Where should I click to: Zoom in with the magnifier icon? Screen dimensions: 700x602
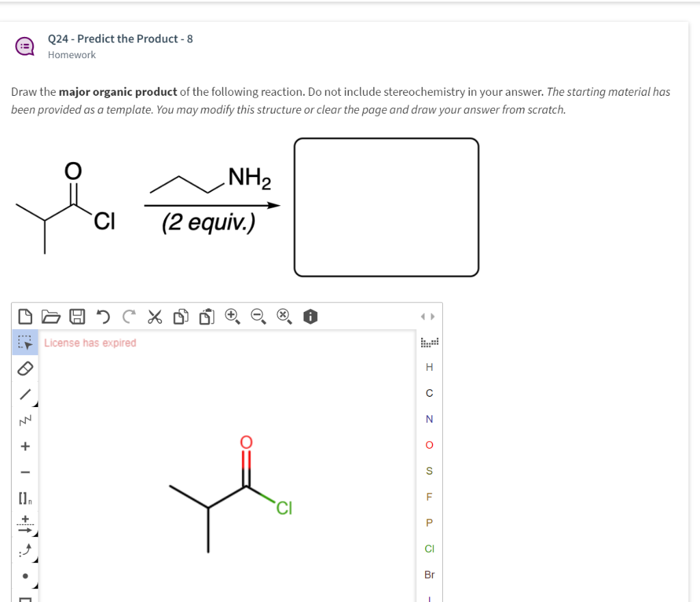(231, 316)
